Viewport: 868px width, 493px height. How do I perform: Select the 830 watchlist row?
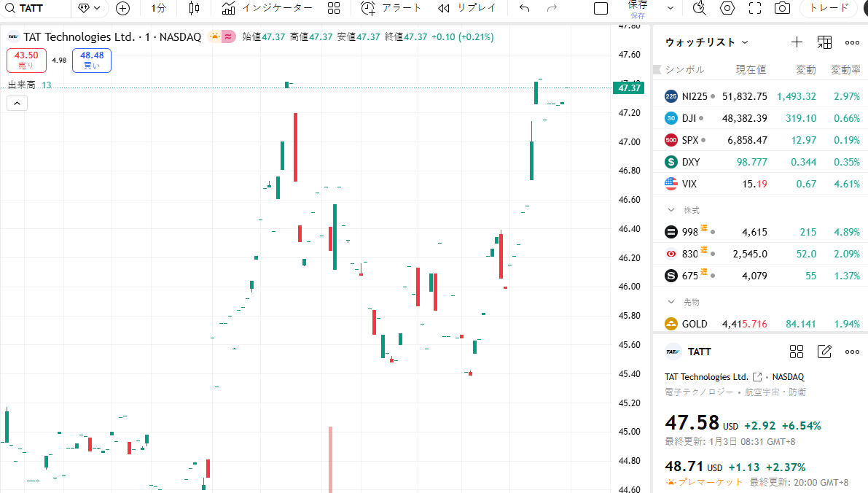point(761,254)
